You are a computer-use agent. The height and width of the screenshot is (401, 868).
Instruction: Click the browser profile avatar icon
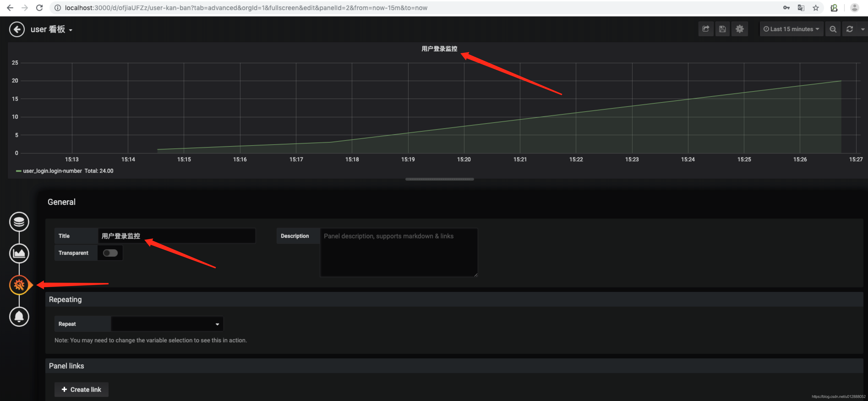click(854, 8)
